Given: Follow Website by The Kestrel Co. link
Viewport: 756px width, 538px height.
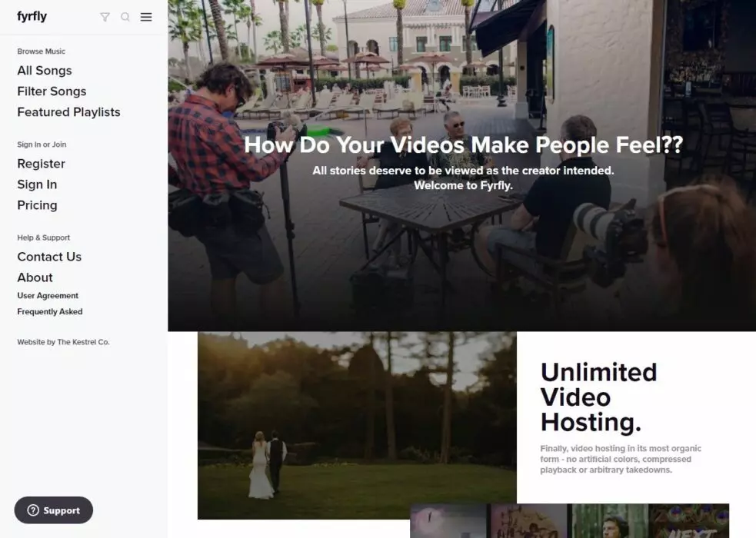Looking at the screenshot, I should pyautogui.click(x=63, y=342).
